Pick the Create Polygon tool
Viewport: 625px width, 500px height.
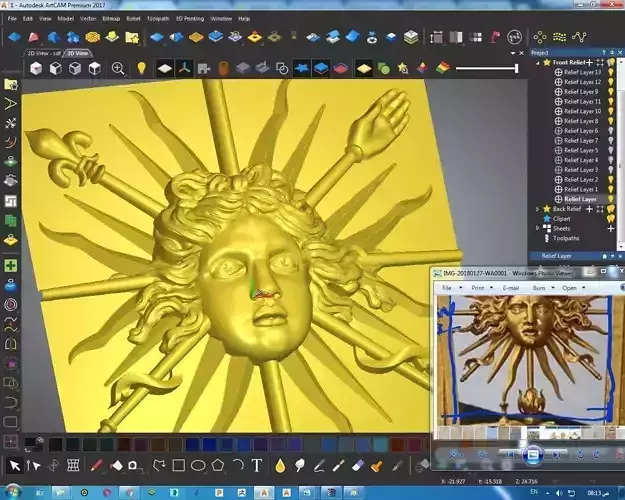(x=218, y=465)
